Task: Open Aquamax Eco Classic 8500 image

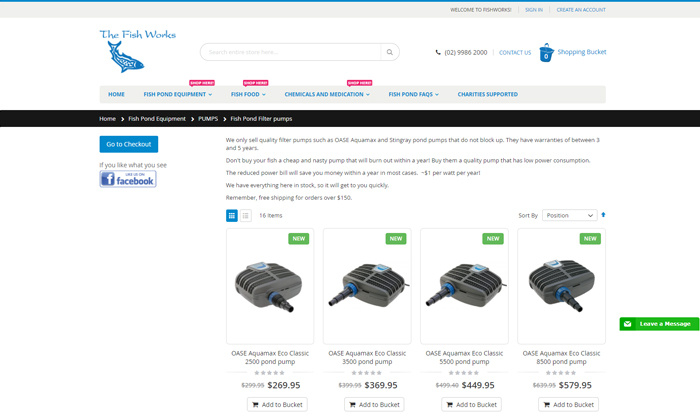Action: click(x=562, y=286)
